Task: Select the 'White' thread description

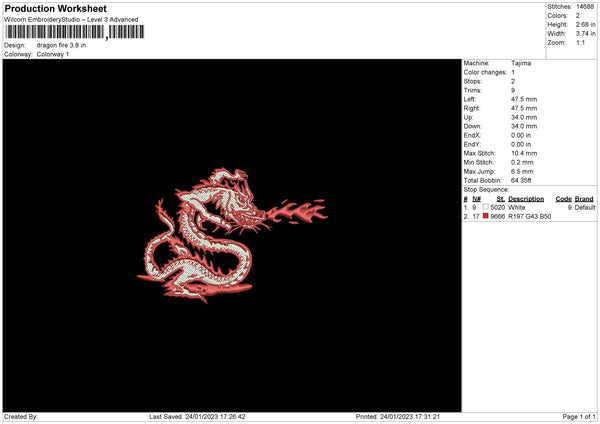Action: pyautogui.click(x=517, y=207)
